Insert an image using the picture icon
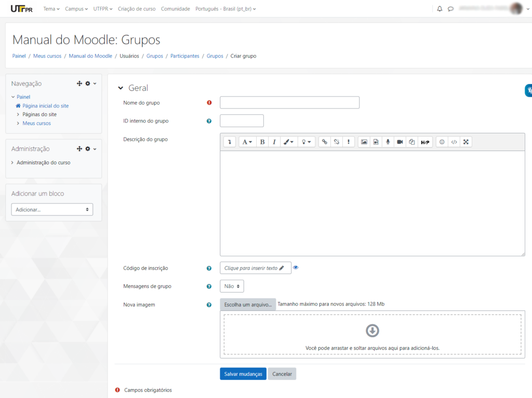The width and height of the screenshot is (532, 398). (x=364, y=142)
